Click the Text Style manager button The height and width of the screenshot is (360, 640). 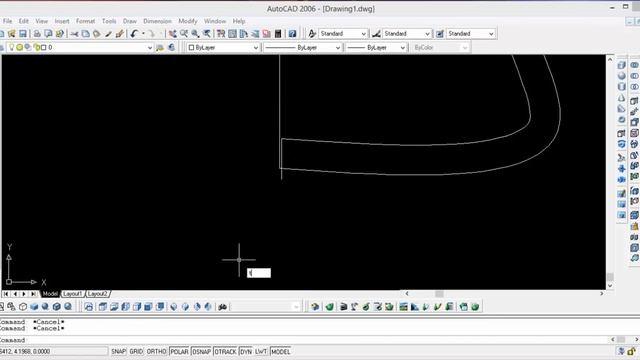coord(312,33)
